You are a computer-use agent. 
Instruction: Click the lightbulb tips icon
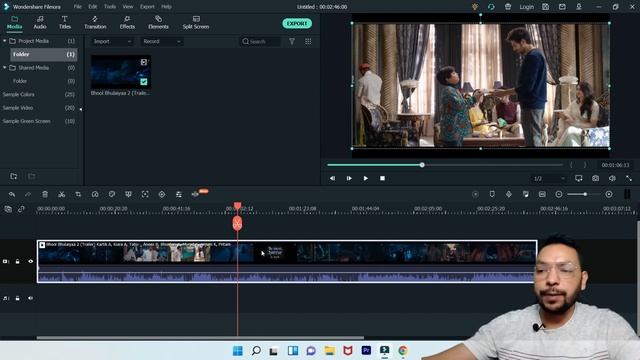(475, 7)
